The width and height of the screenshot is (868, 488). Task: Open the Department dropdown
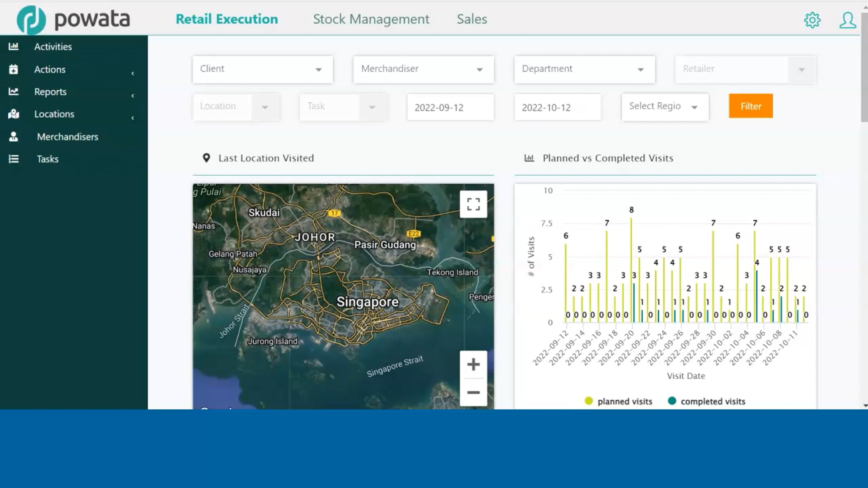tap(584, 69)
